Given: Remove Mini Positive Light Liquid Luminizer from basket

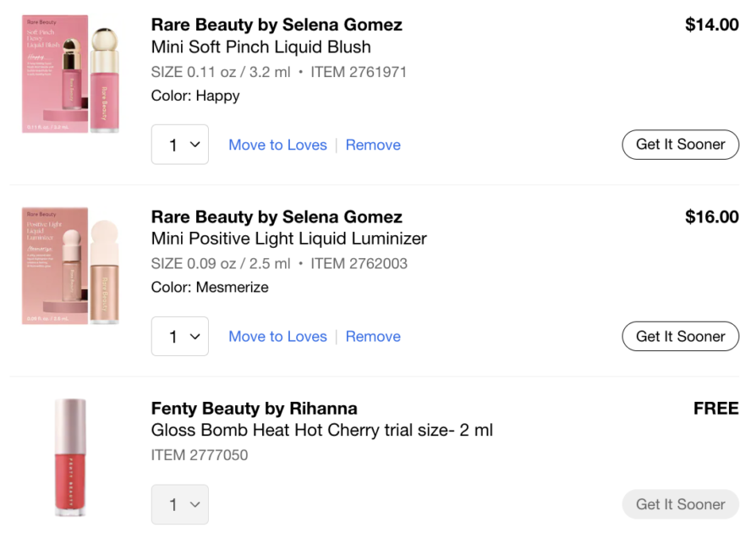Looking at the screenshot, I should 373,337.
